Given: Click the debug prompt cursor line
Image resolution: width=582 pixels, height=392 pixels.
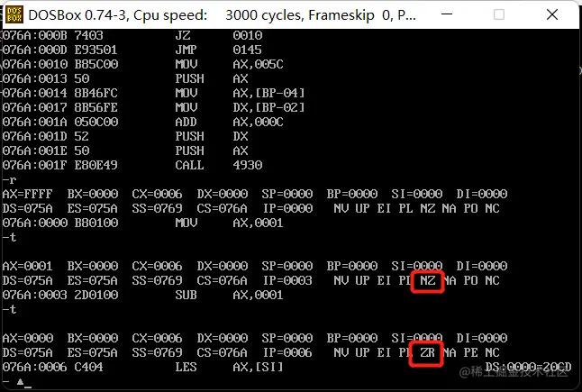Looking at the screenshot, I should pos(17,382).
